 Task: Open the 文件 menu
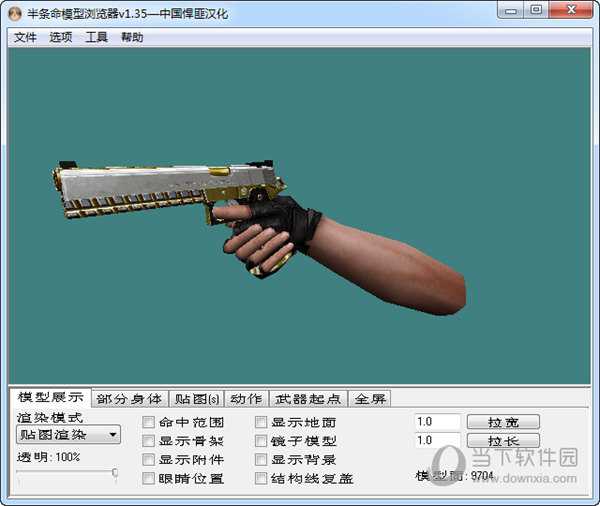tap(25, 37)
